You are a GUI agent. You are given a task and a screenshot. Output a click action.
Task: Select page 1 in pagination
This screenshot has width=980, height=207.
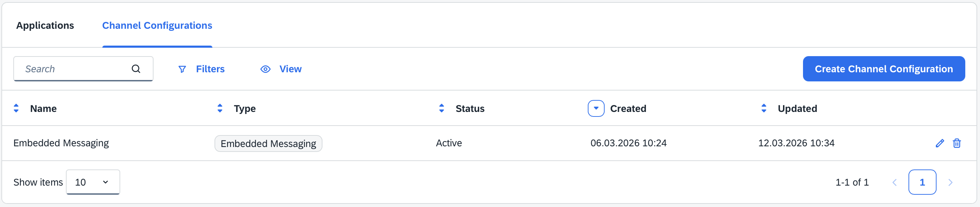click(922, 182)
